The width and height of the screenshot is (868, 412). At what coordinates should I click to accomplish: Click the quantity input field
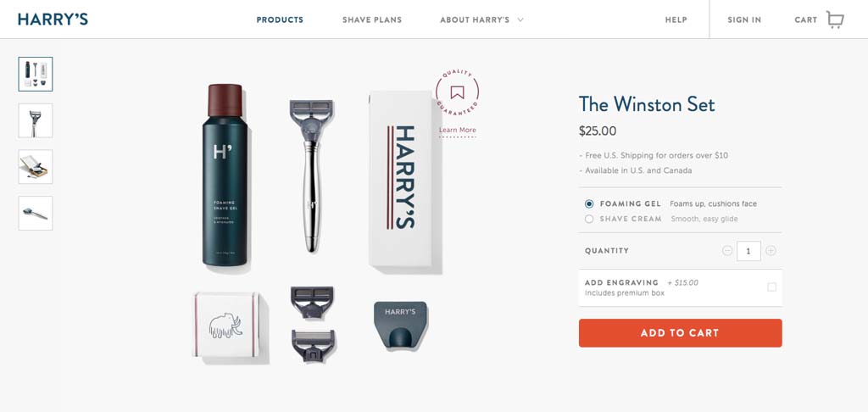click(x=748, y=251)
